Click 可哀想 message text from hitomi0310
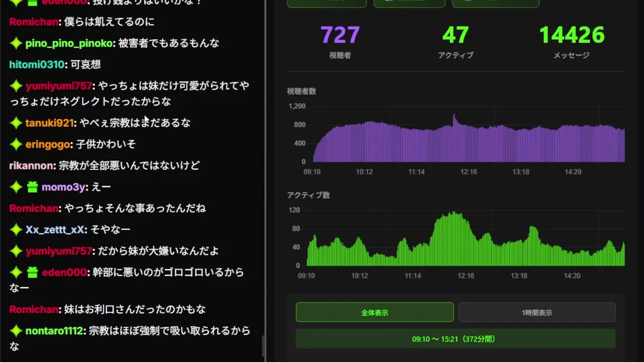644x362 pixels. coord(86,64)
